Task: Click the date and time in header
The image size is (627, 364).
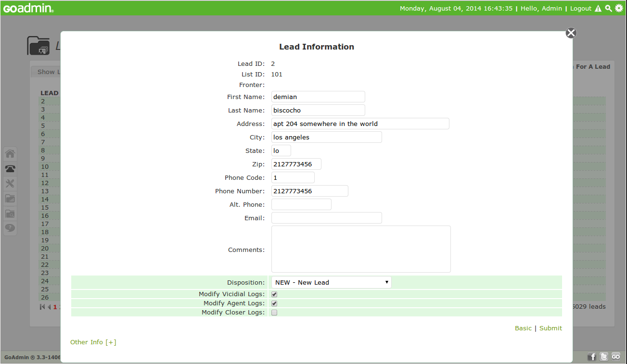Action: 456,8
